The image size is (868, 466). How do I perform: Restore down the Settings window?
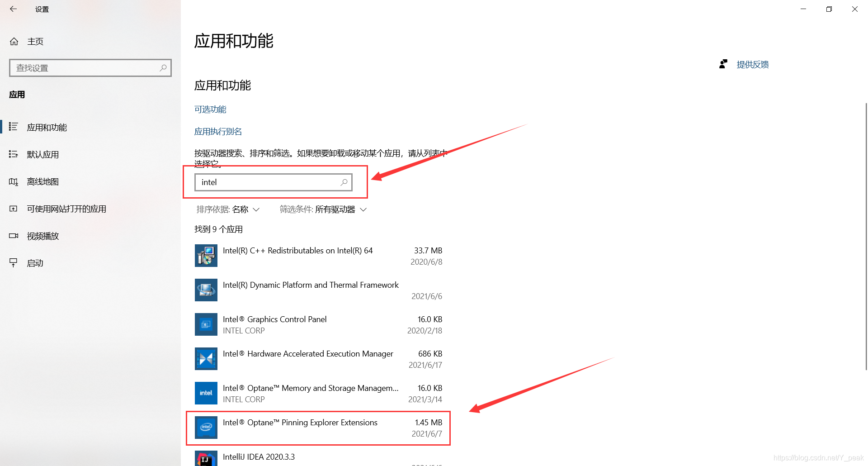829,9
